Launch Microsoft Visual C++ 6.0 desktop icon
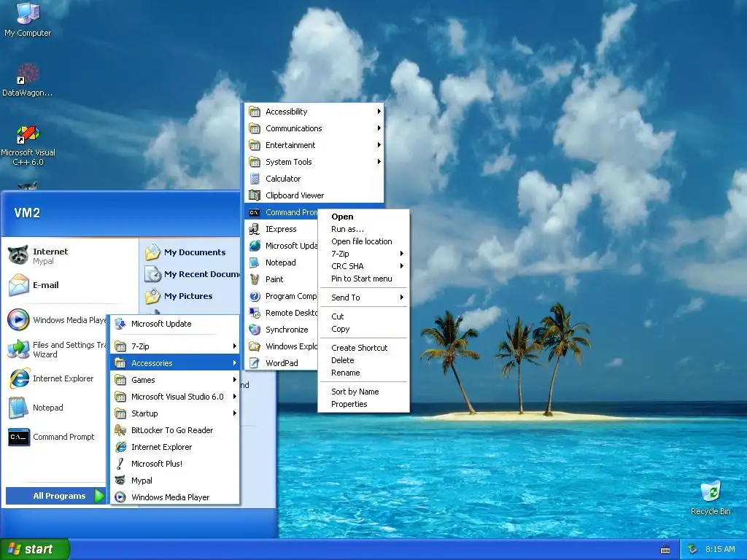747x560 pixels. click(x=28, y=134)
